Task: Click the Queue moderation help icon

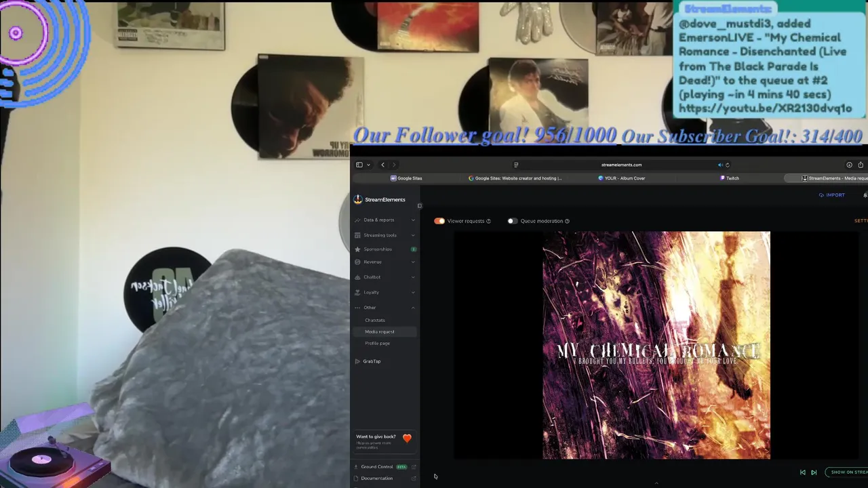Action: pyautogui.click(x=567, y=221)
